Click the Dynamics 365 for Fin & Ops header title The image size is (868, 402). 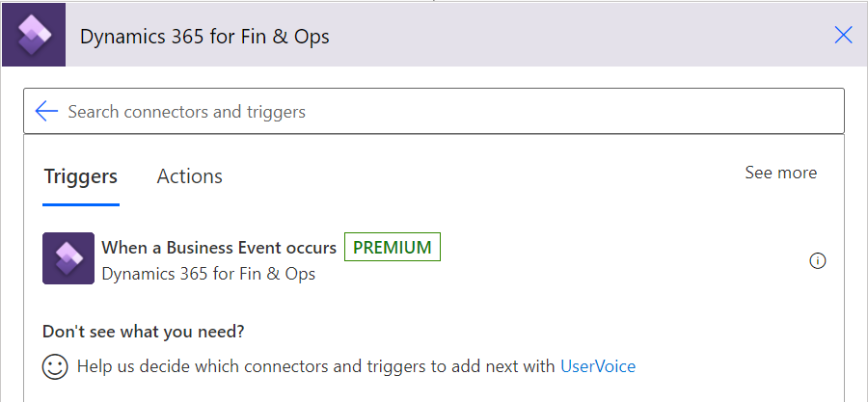pyautogui.click(x=204, y=37)
